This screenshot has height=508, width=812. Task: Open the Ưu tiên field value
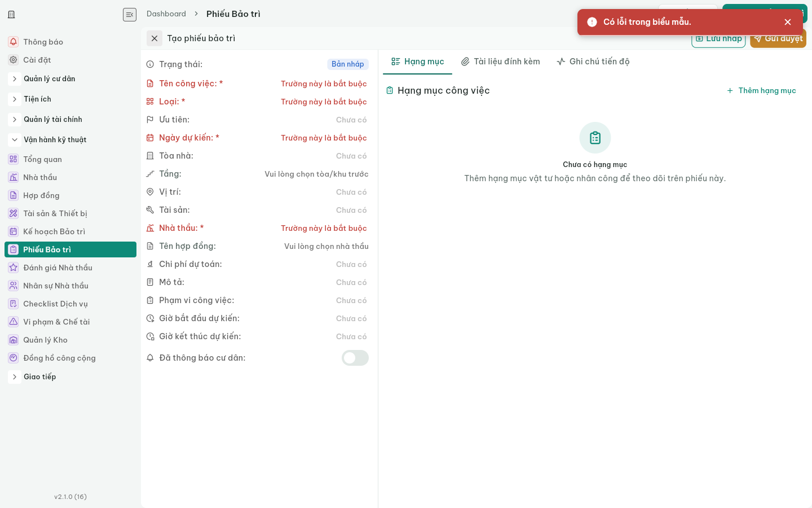[351, 120]
